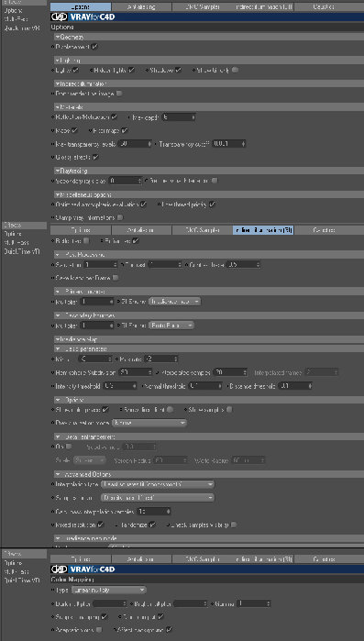
Task: Click the VRAYforC4D logo above the Options heading
Action: [x=83, y=17]
